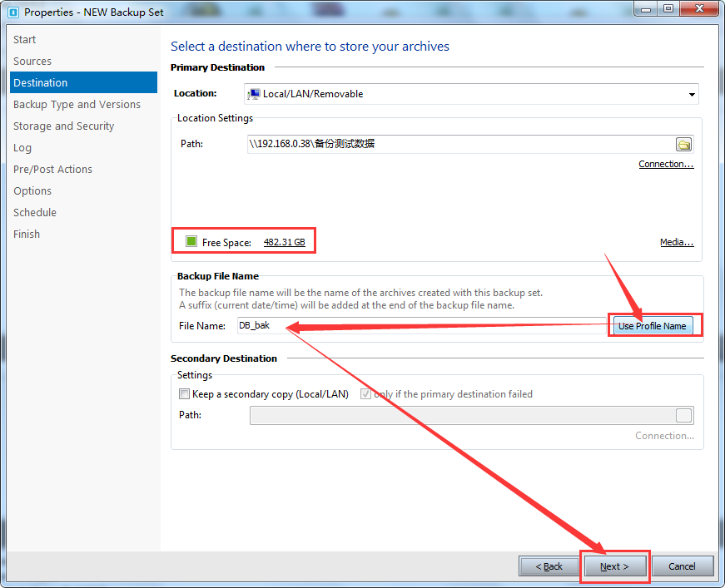Toggle only if primary destination failed checkbox

[x=365, y=394]
